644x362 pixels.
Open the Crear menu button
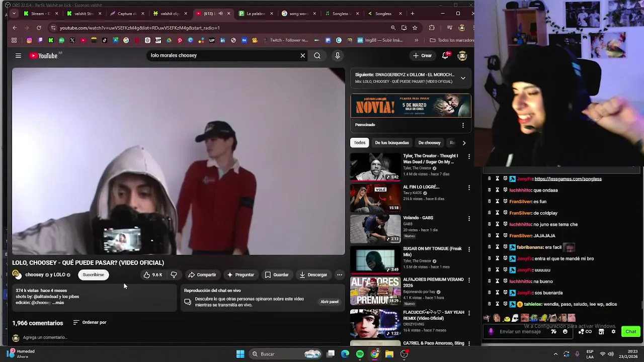click(422, 55)
